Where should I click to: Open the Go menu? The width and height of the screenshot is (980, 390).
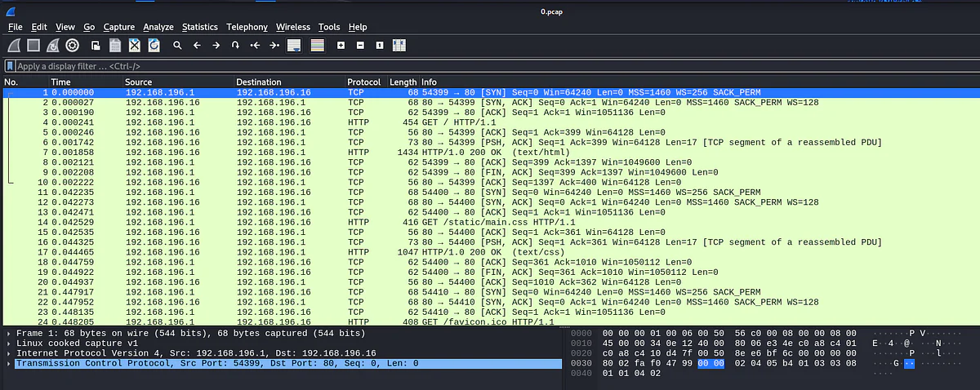(89, 27)
